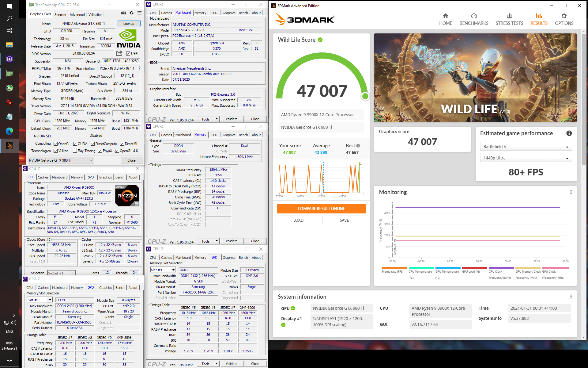Click the SAVE button in 3DMark
This screenshot has height=368, width=588.
click(x=344, y=220)
